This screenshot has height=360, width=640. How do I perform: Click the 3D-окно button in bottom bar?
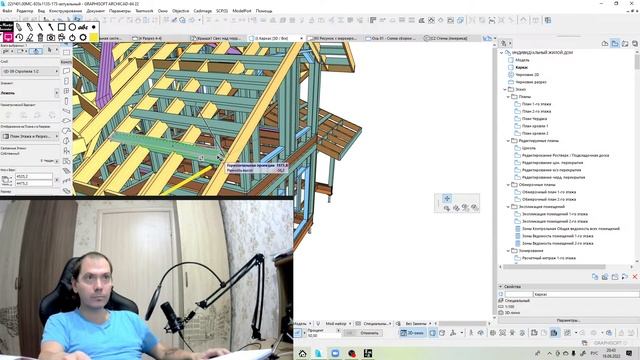(413, 333)
